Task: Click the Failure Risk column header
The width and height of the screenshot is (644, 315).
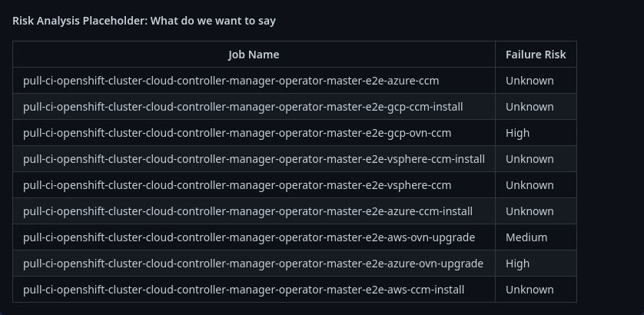Action: pos(536,55)
